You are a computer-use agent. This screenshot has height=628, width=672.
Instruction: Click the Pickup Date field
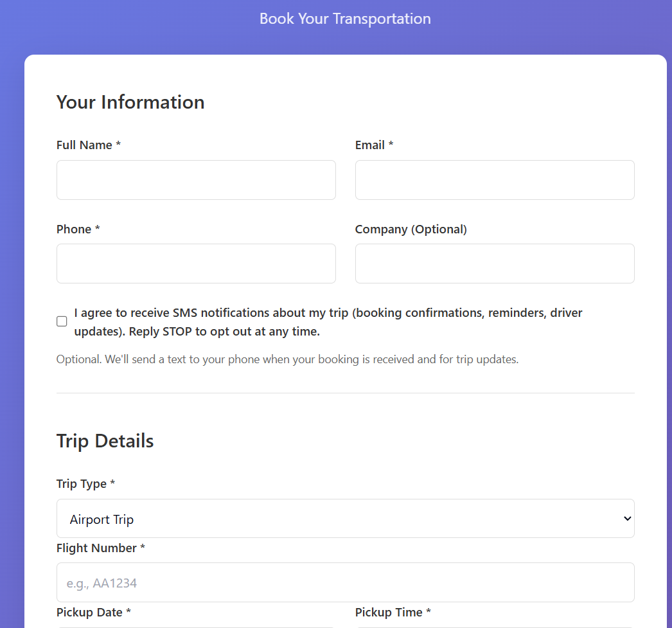point(196,626)
